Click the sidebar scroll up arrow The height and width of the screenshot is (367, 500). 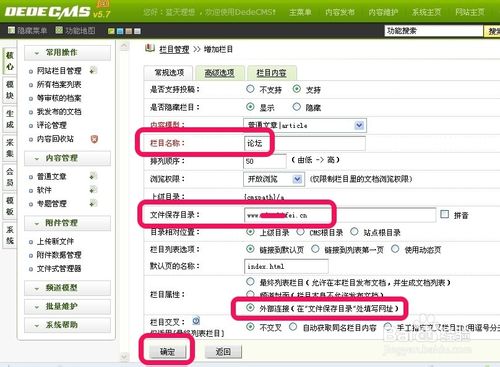click(124, 46)
